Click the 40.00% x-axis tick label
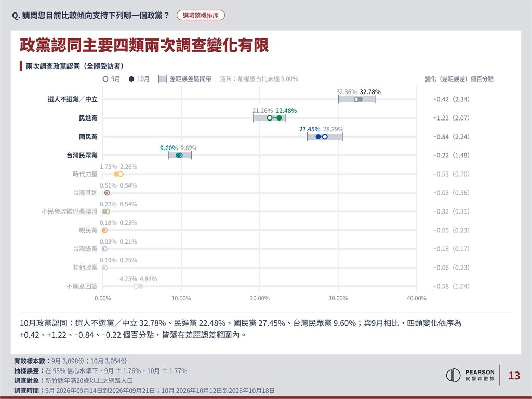This screenshot has height=399, width=532. (417, 298)
